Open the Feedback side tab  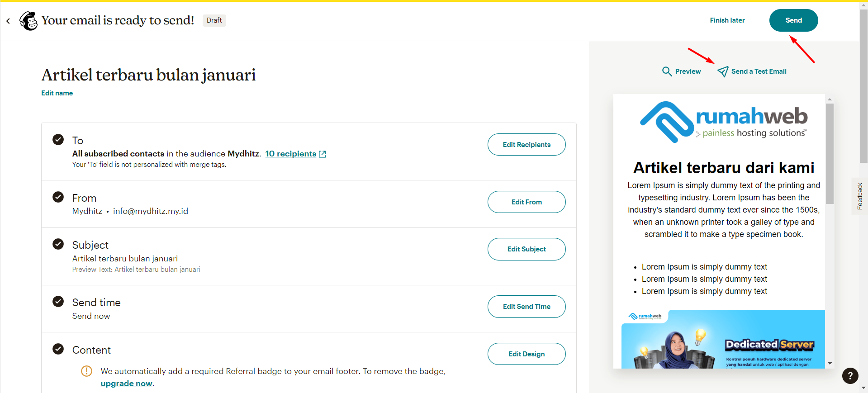point(860,196)
